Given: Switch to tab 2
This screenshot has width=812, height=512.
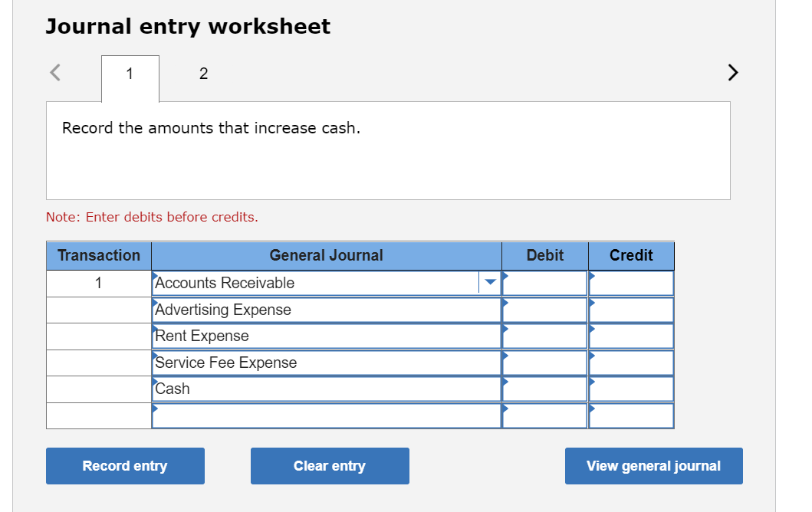Looking at the screenshot, I should tap(203, 74).
